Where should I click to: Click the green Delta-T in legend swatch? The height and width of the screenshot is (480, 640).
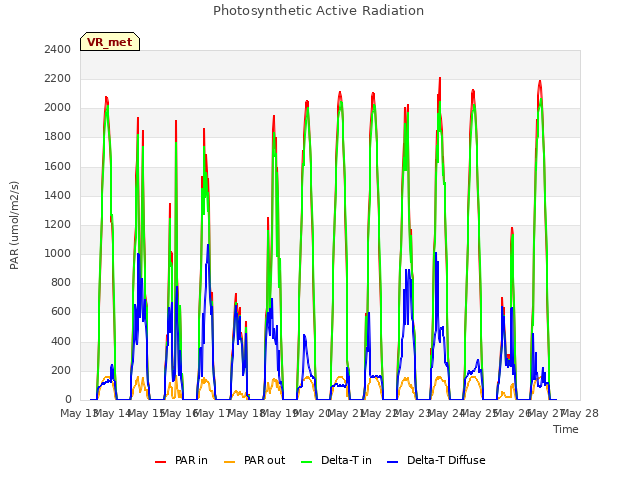coord(307,461)
